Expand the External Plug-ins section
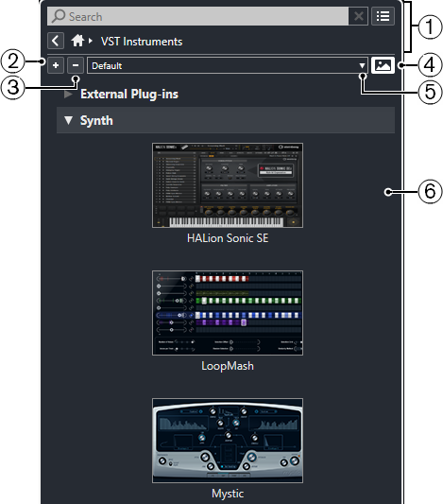The width and height of the screenshot is (443, 504). 68,95
